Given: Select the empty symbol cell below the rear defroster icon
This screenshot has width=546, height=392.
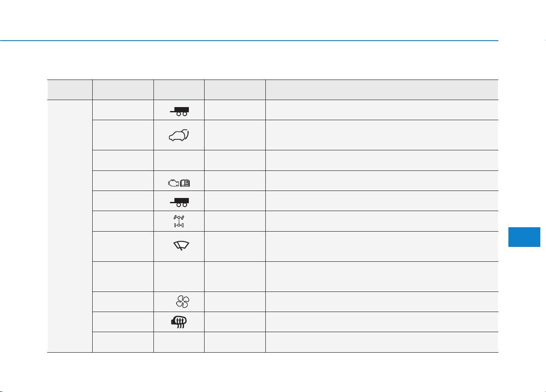Looking at the screenshot, I should coord(179,342).
